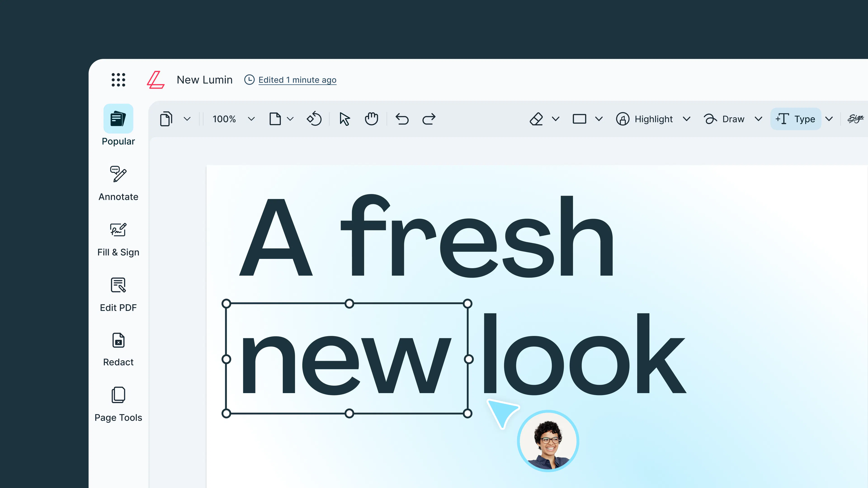Undo the last action
Screen dimensions: 868x488
tap(402, 119)
